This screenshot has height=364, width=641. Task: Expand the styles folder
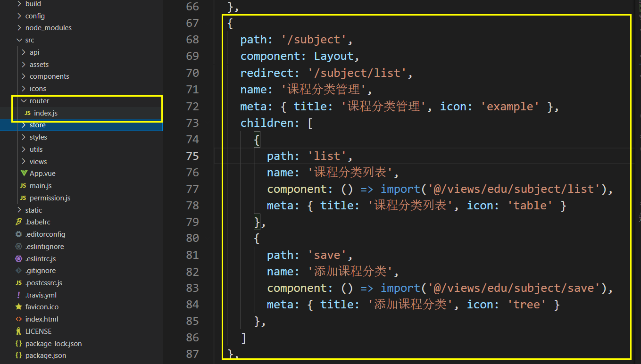click(24, 137)
